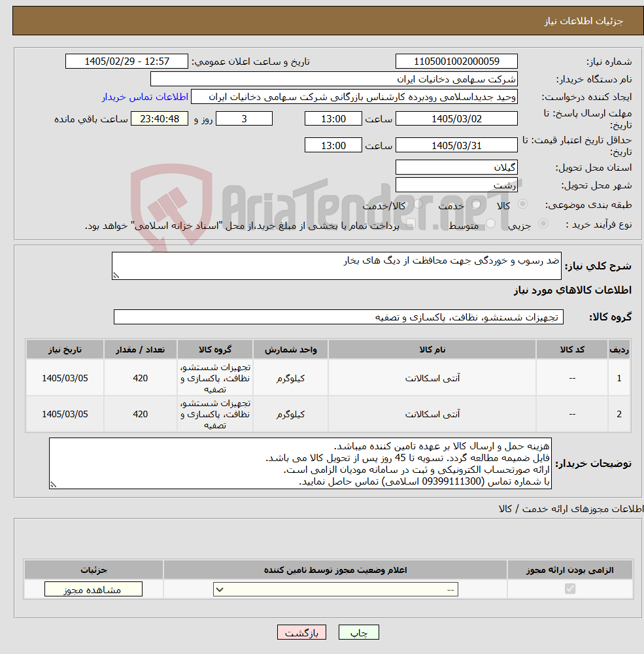644x654 pixels.
Task: Click the تعداد / مقدار column header
Action: [x=141, y=349]
